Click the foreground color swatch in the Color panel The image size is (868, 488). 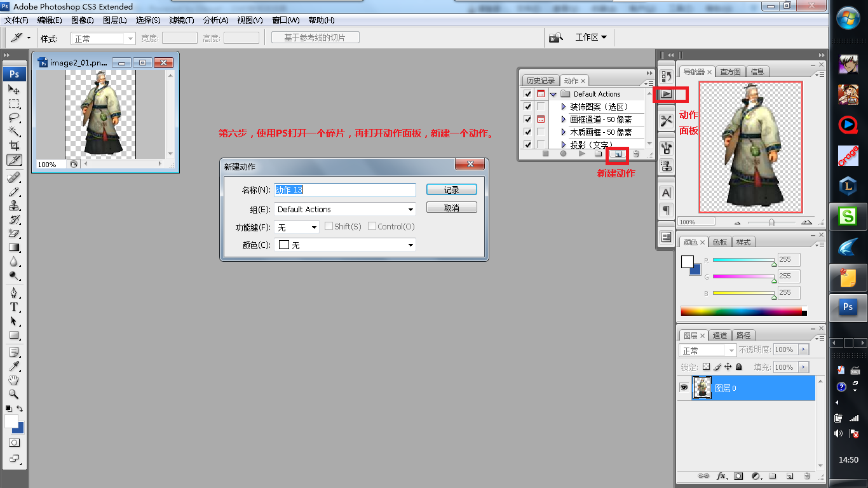688,261
